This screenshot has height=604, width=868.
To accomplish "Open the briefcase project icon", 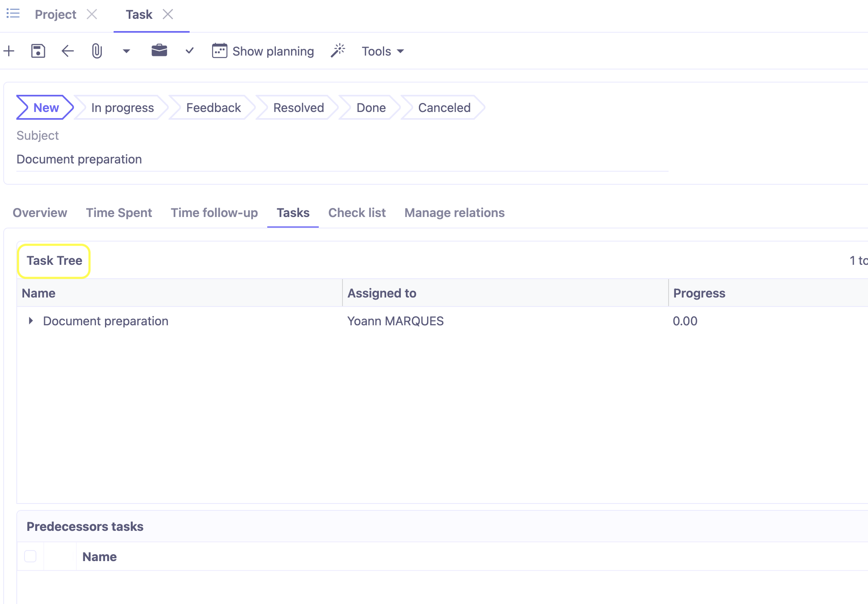I will pyautogui.click(x=159, y=51).
